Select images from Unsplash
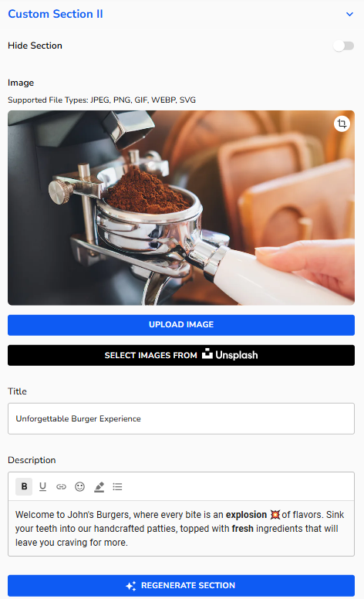 [x=181, y=355]
